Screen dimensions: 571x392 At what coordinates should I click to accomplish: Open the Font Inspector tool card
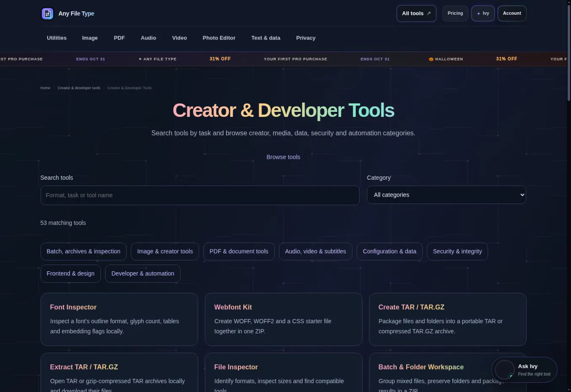(x=119, y=319)
